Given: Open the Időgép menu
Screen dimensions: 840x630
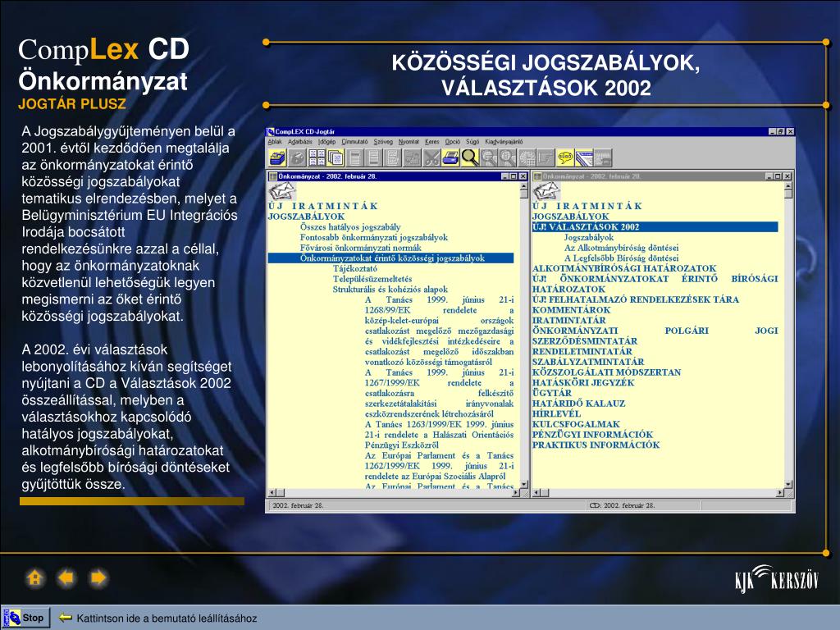Looking at the screenshot, I should (326, 142).
